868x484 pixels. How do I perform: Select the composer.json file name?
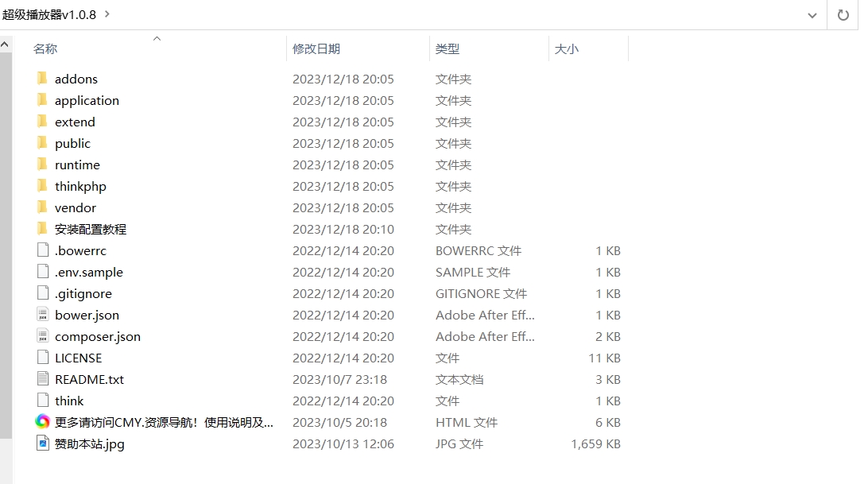pyautogui.click(x=98, y=336)
